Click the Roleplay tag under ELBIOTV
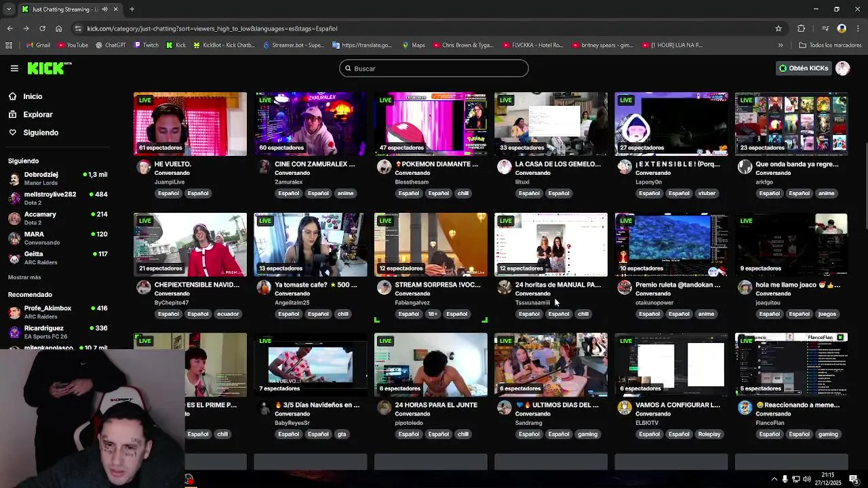 [x=709, y=434]
